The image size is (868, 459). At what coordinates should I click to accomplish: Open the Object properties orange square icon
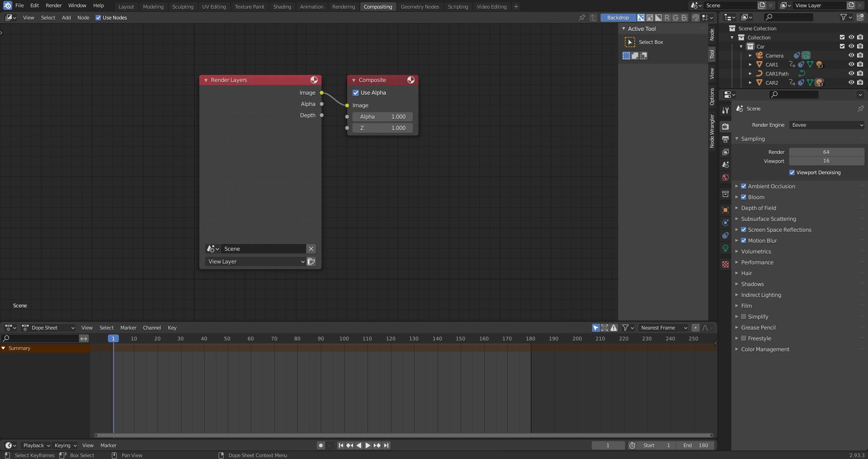click(725, 210)
